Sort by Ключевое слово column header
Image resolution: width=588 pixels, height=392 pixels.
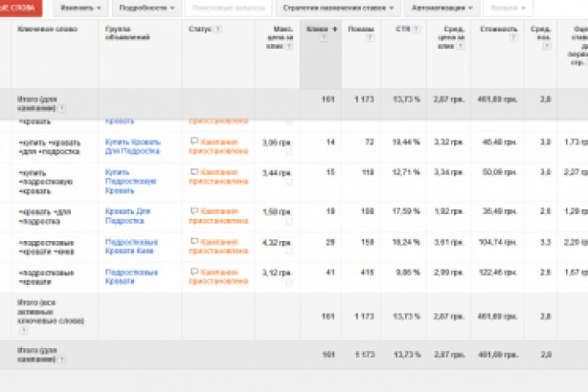coord(47,29)
